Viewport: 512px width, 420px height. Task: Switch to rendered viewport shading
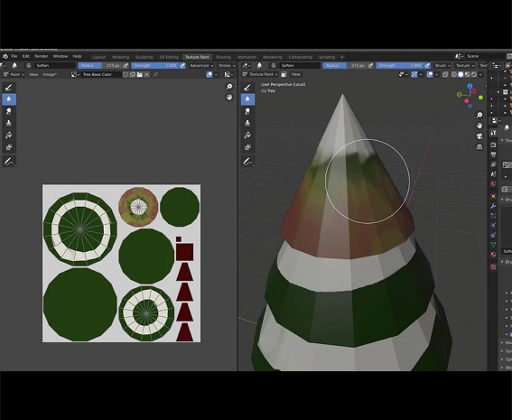474,74
